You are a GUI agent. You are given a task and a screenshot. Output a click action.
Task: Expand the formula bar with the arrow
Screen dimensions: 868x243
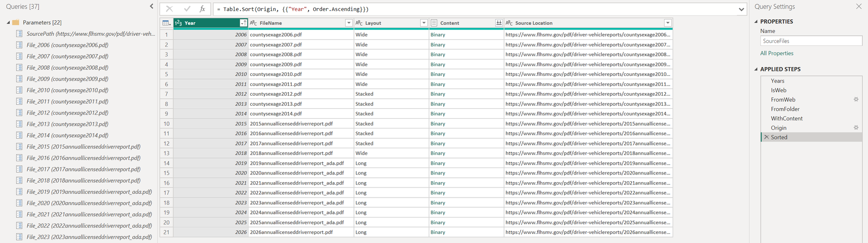741,9
